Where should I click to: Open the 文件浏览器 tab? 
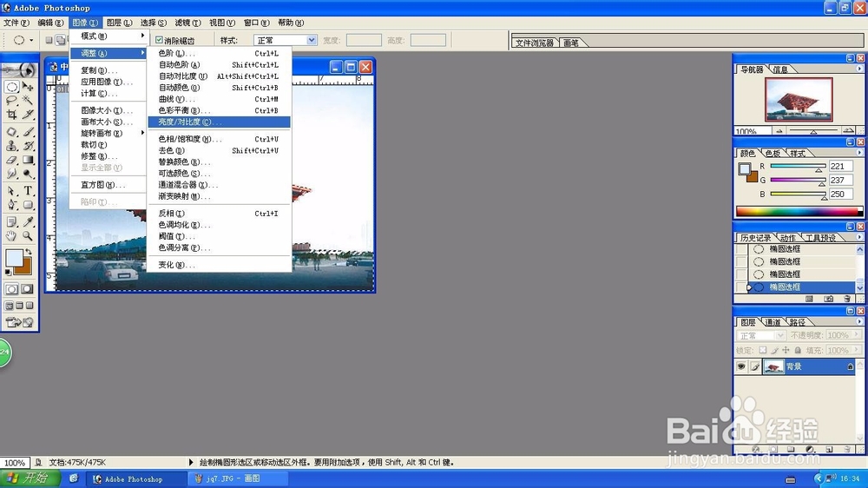point(534,43)
